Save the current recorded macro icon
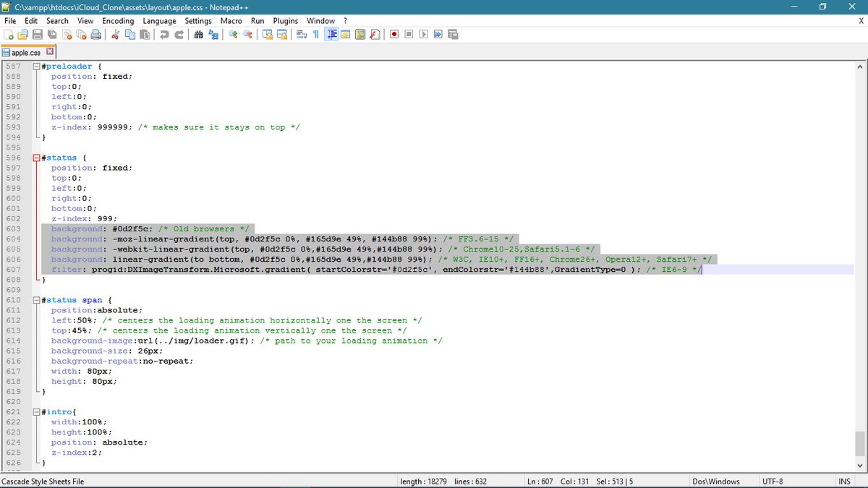 coord(453,34)
